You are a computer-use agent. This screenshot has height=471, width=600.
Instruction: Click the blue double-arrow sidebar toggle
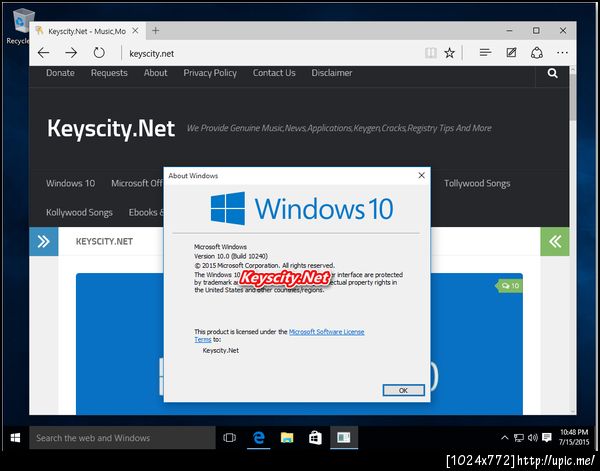(44, 241)
